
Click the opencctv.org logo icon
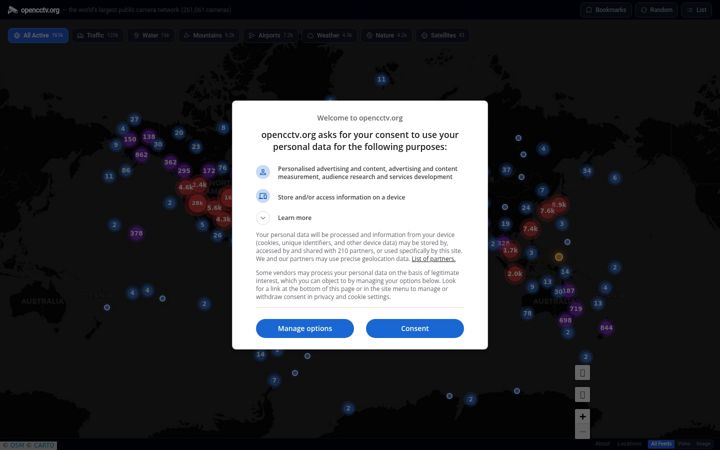[x=12, y=10]
